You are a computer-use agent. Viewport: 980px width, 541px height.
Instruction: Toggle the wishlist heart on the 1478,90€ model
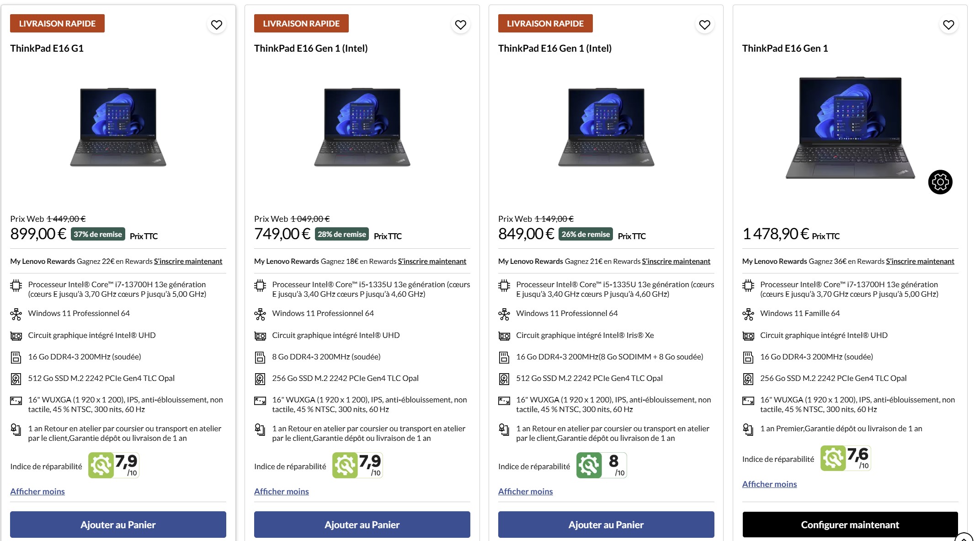point(949,24)
